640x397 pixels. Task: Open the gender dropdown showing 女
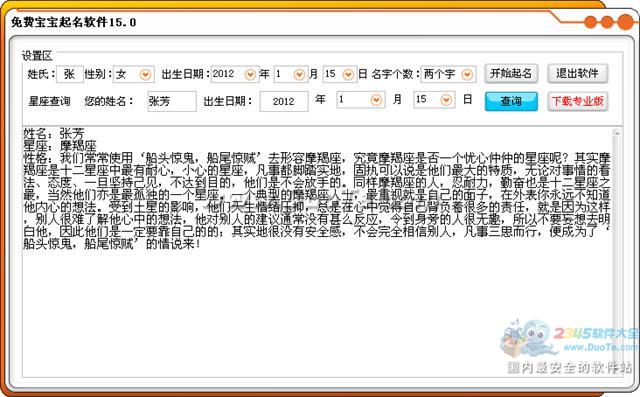pos(145,75)
